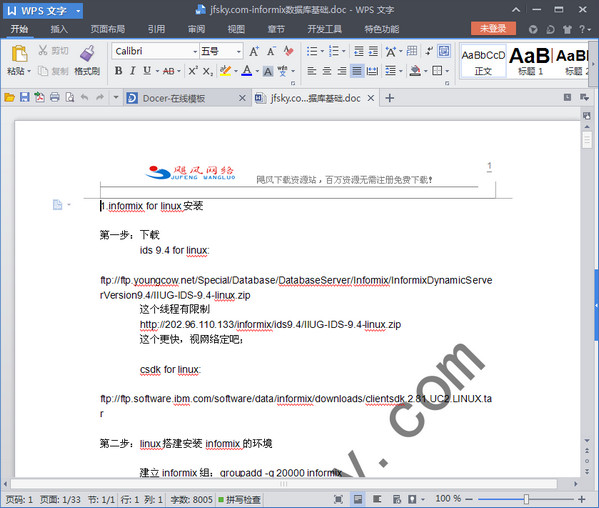Click the zoom in plus button
The height and width of the screenshot is (508, 599).
pyautogui.click(x=582, y=499)
